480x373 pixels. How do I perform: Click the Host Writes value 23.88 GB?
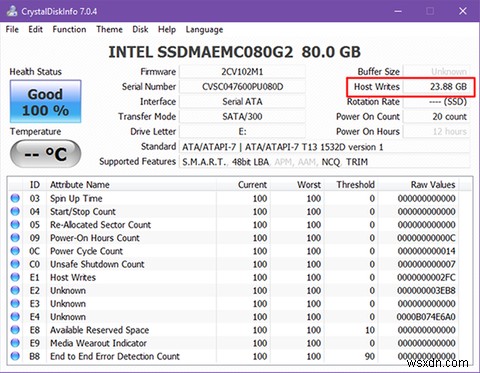point(437,87)
